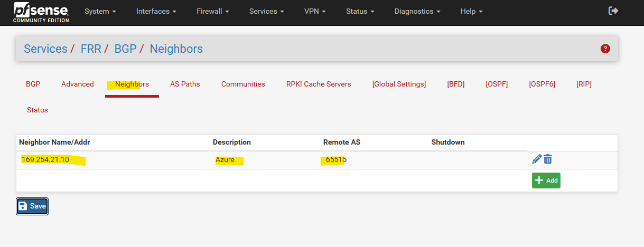644x247 pixels.
Task: Go to the [Global Settings] tab
Action: pyautogui.click(x=399, y=84)
